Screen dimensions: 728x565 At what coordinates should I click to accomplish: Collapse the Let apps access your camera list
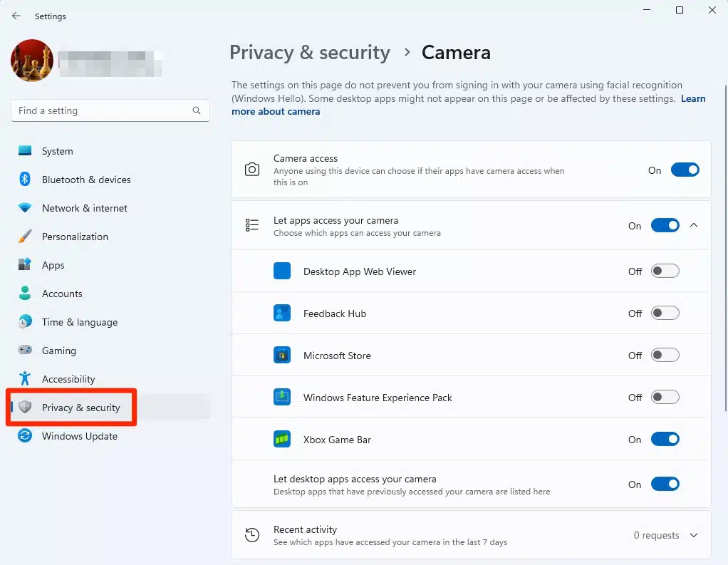click(x=695, y=226)
